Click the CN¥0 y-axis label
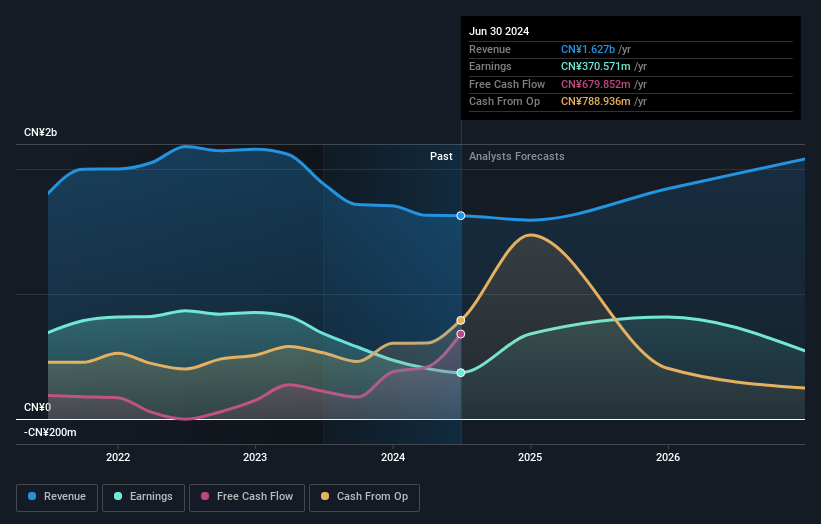The image size is (821, 524). pyautogui.click(x=38, y=407)
